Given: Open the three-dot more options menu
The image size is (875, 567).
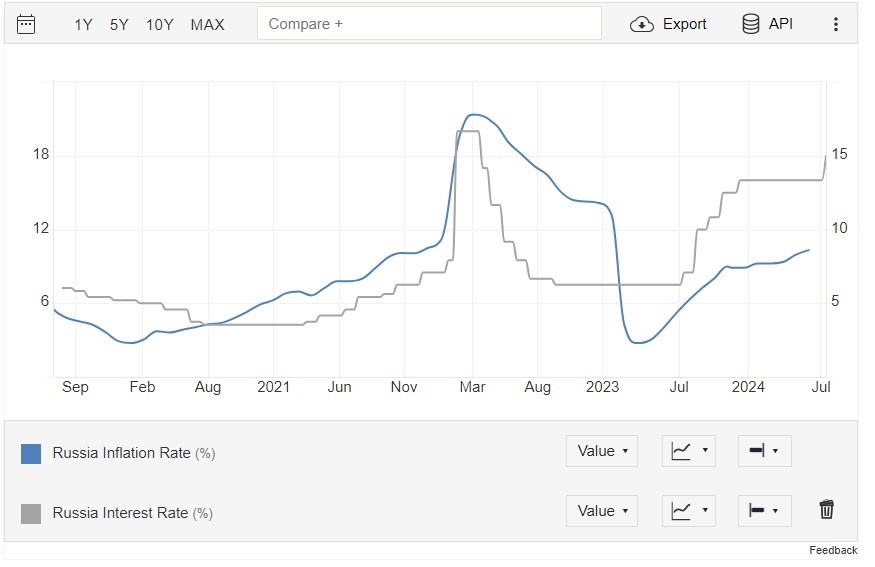Looking at the screenshot, I should click(x=835, y=24).
